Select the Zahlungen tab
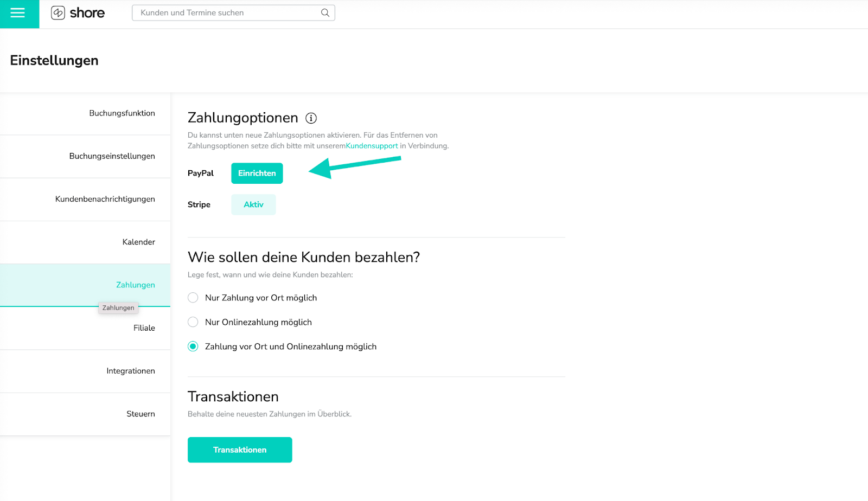This screenshot has width=868, height=501. tap(85, 285)
